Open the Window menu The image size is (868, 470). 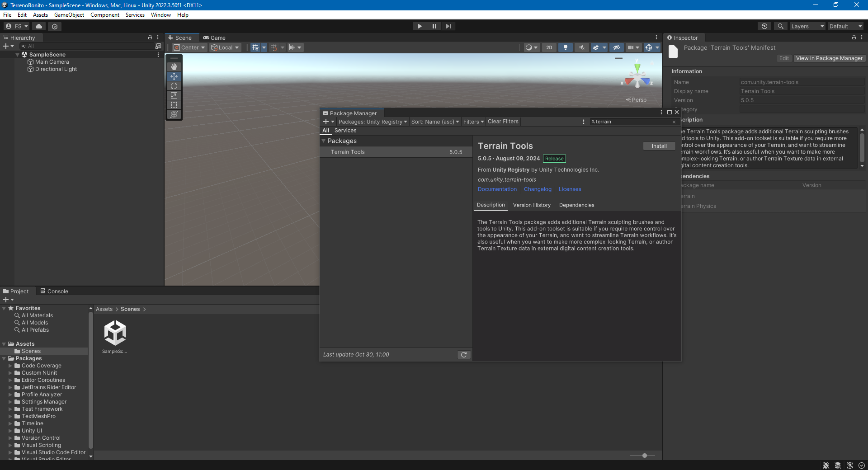point(160,15)
